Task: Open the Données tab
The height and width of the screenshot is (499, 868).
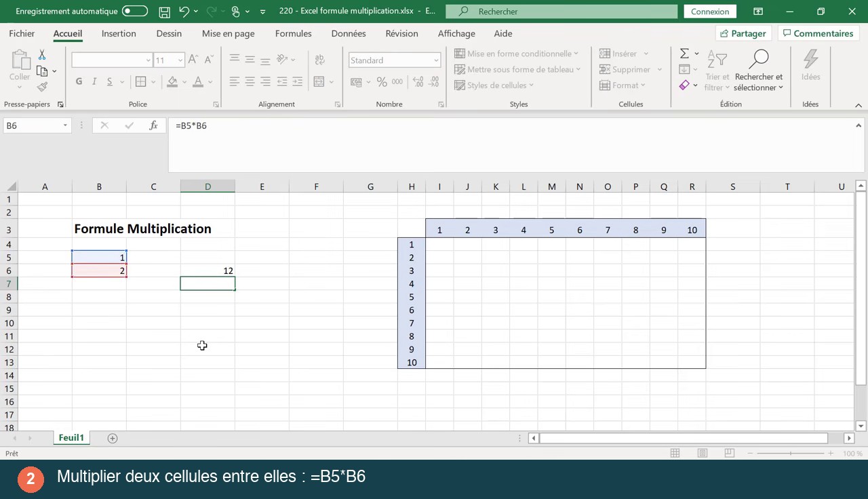Action: (349, 33)
